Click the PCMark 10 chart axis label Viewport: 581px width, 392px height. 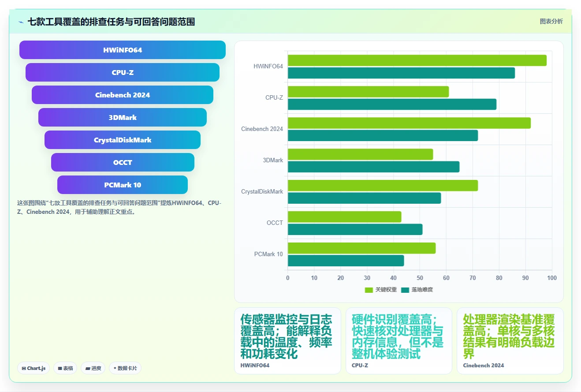point(268,254)
